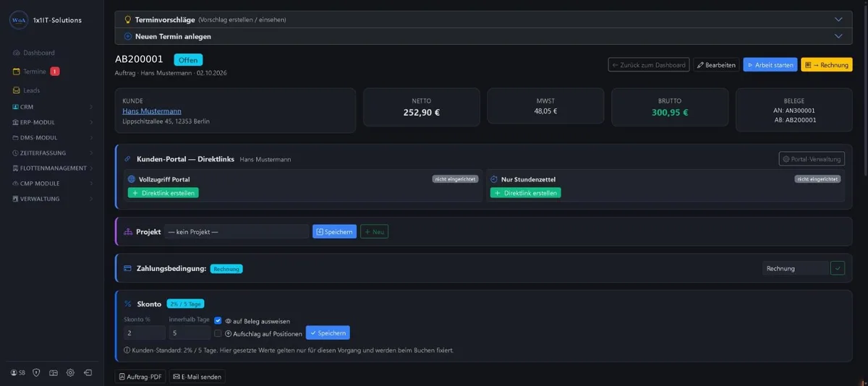Click the credit card icon beside Zahlungsbedingung
This screenshot has width=868, height=386.
tap(128, 268)
